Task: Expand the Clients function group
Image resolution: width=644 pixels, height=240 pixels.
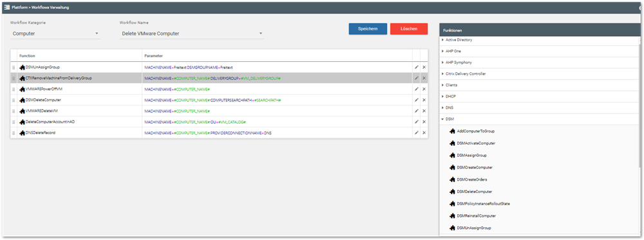Action: tap(442, 85)
